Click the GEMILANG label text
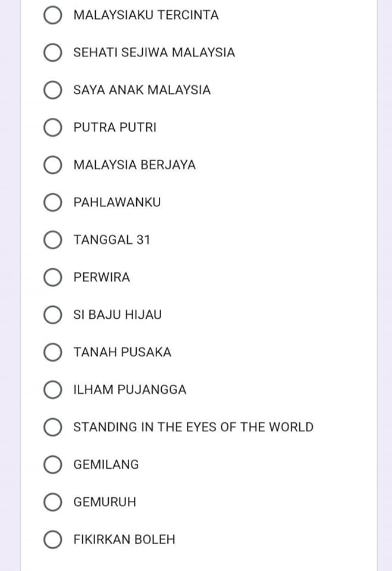The image size is (392, 571). 106,465
